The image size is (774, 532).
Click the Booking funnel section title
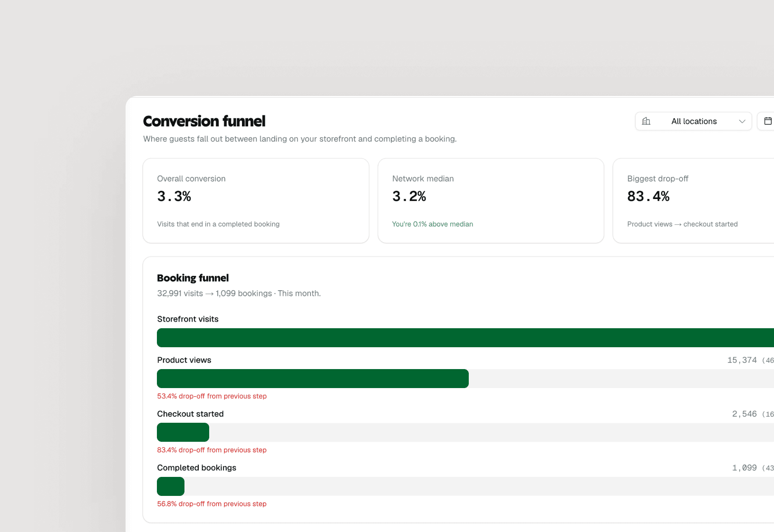coord(193,278)
